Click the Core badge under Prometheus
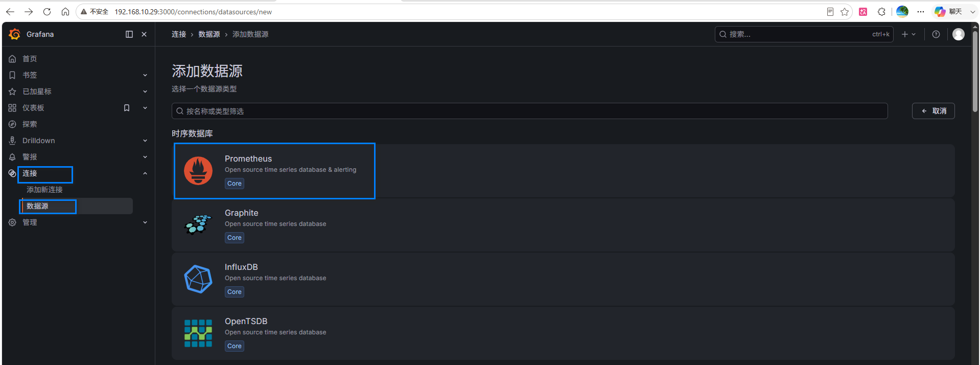Screen dimensions: 980x365 [x=235, y=184]
